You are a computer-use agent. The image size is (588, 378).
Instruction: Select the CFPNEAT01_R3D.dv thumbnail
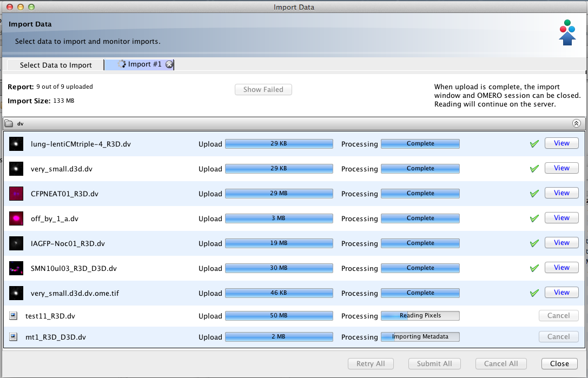pyautogui.click(x=16, y=194)
